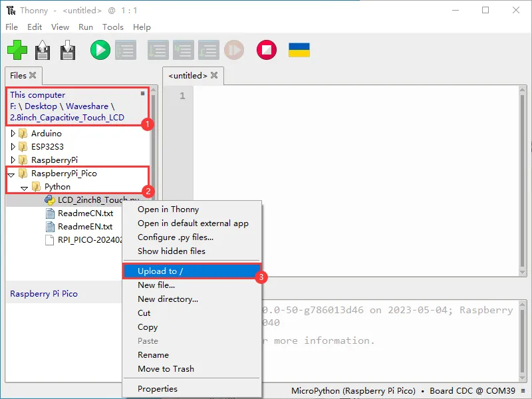Click the Save file toolbar icon
The width and height of the screenshot is (532, 399).
pos(68,50)
